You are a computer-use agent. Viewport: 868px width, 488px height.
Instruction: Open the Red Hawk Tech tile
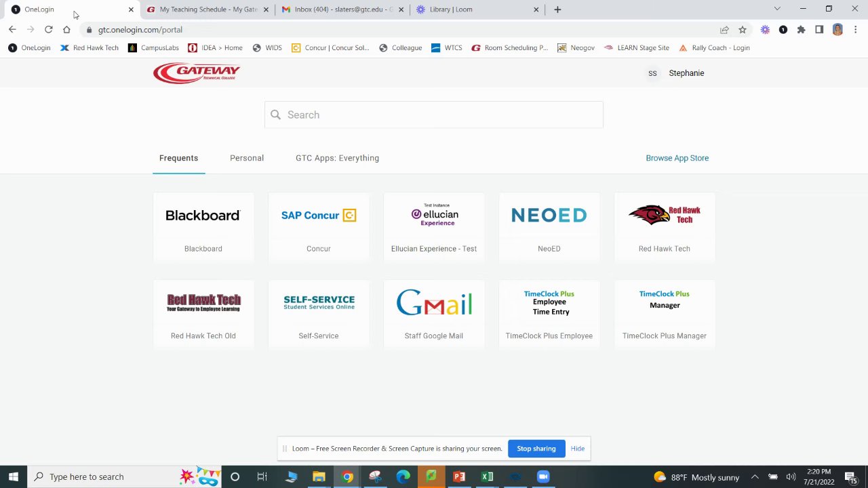[664, 227]
